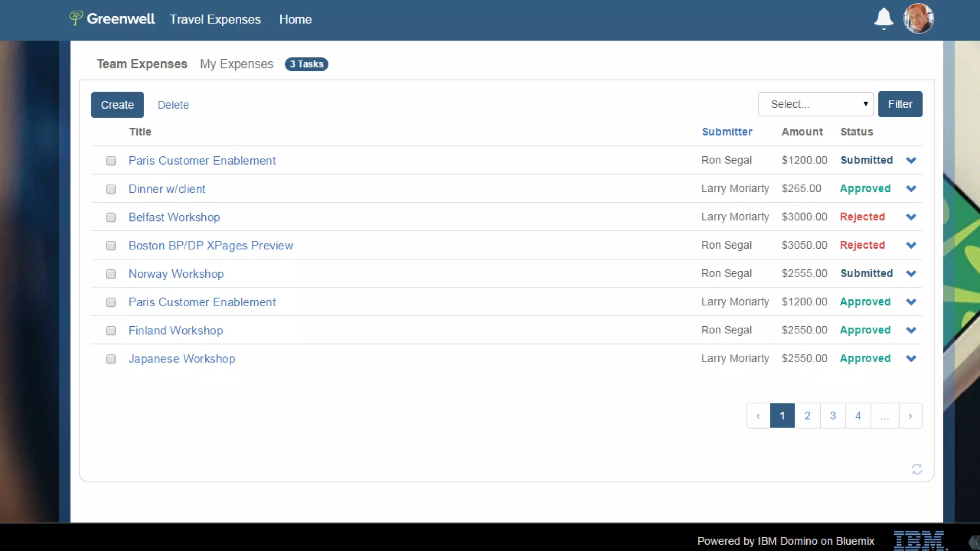Click the user profile avatar

(x=918, y=19)
